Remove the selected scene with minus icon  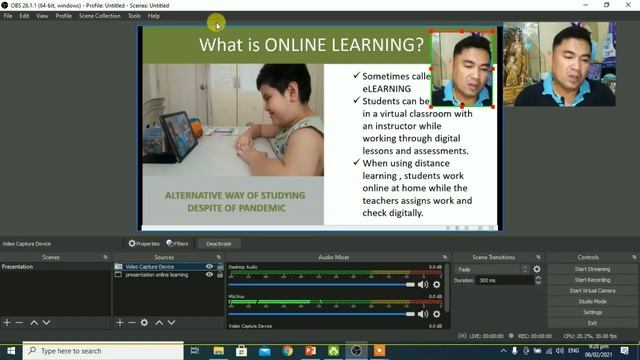[19, 322]
